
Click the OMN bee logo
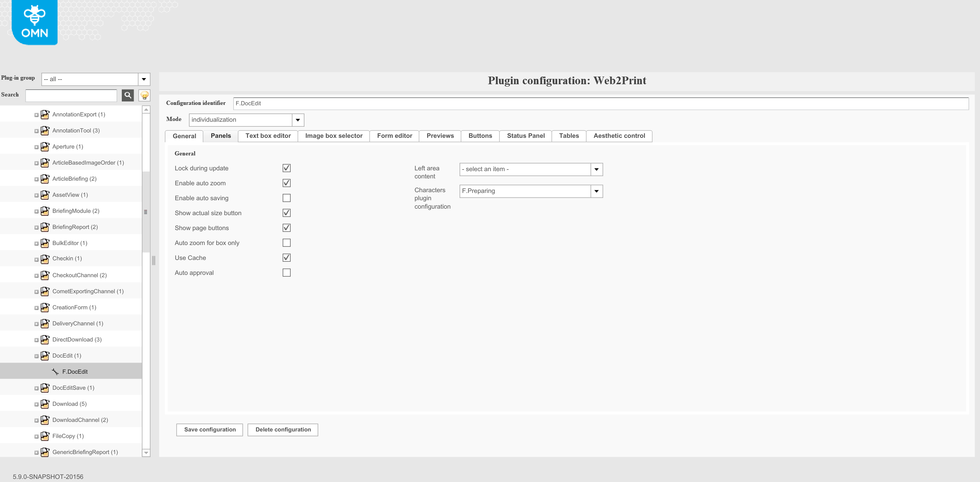tap(35, 23)
